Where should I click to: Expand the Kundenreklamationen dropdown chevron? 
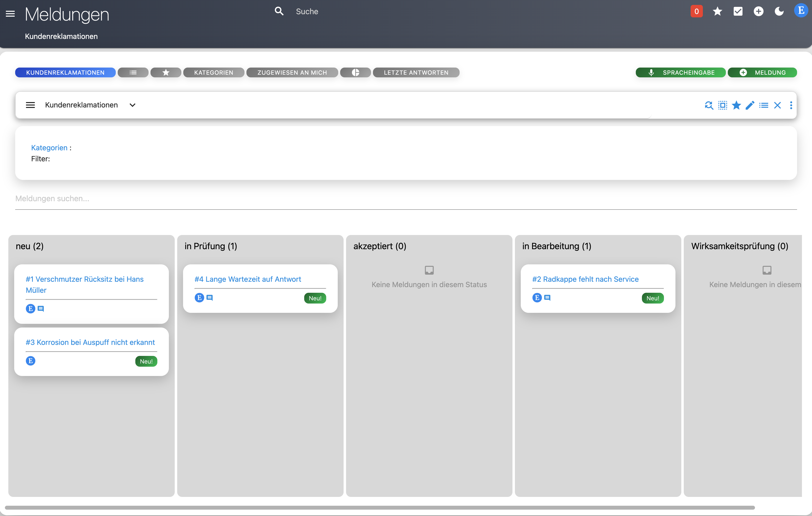(133, 105)
